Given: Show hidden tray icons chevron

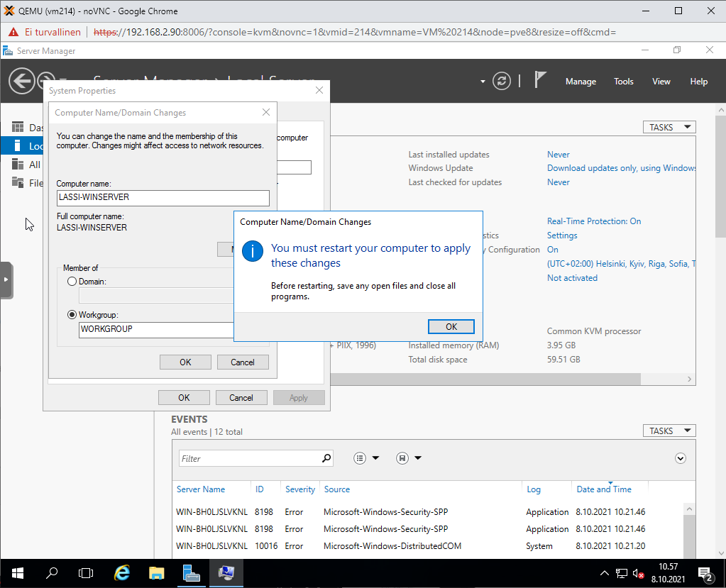Looking at the screenshot, I should pos(604,574).
